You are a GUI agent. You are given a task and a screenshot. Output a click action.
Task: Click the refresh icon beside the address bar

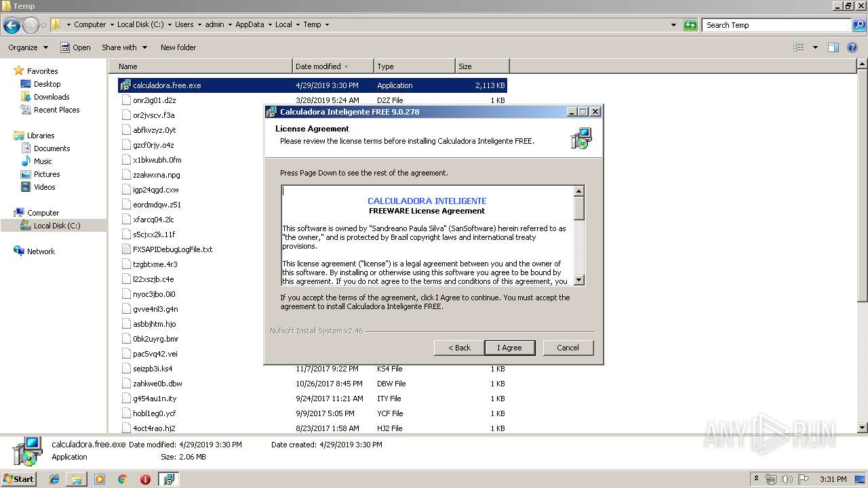[690, 25]
